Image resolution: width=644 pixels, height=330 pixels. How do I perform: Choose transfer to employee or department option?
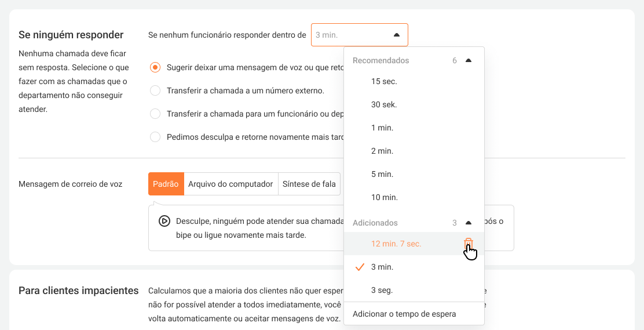[x=155, y=114]
